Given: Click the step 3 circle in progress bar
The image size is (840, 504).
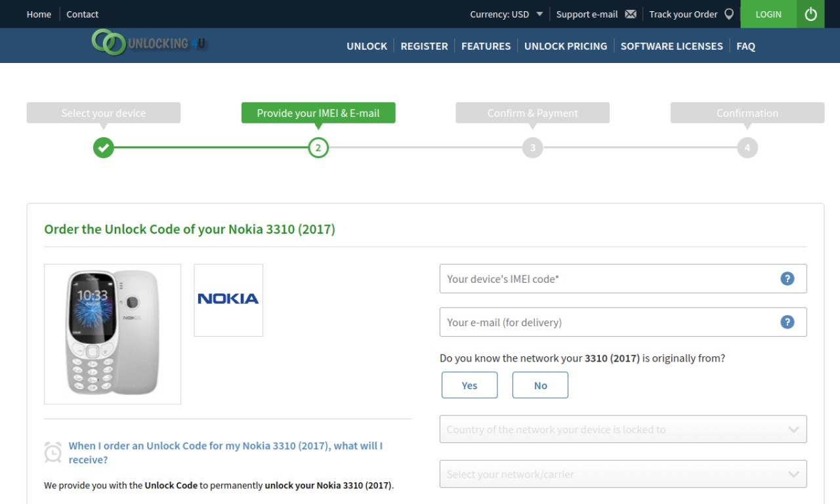Looking at the screenshot, I should pos(533,148).
